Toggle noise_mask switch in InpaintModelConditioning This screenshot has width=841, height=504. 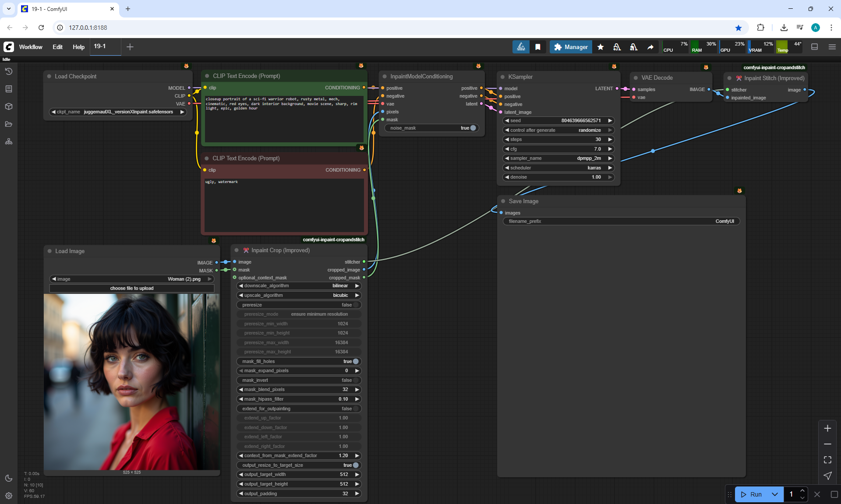(x=473, y=128)
